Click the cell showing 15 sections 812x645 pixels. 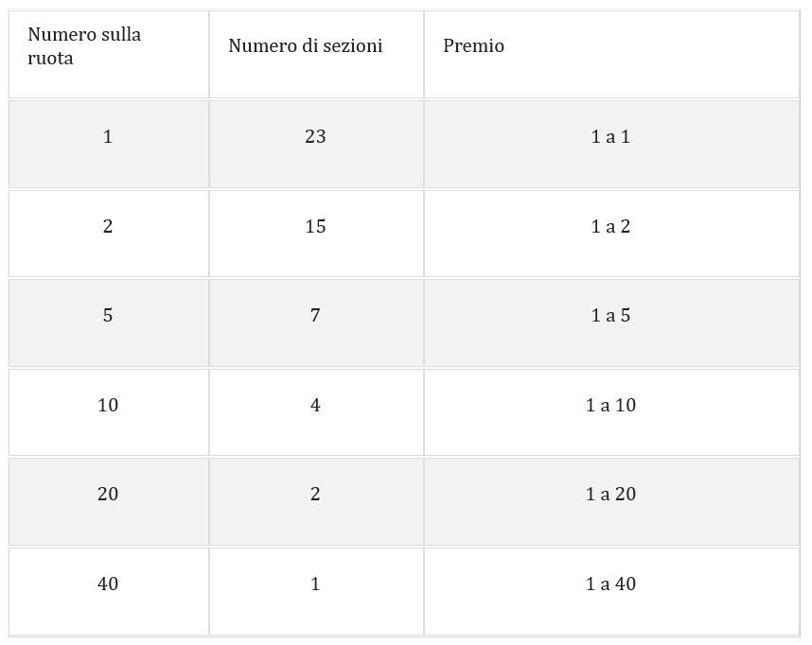tap(315, 227)
